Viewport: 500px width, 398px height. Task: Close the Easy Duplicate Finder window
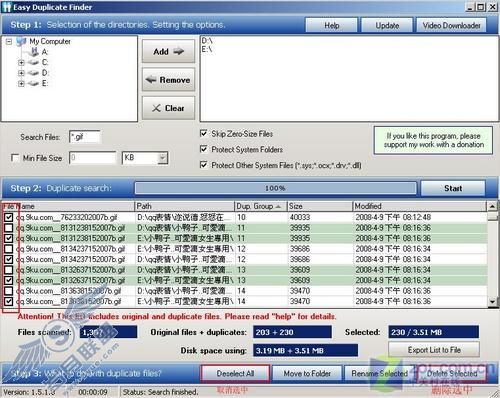pyautogui.click(x=492, y=7)
